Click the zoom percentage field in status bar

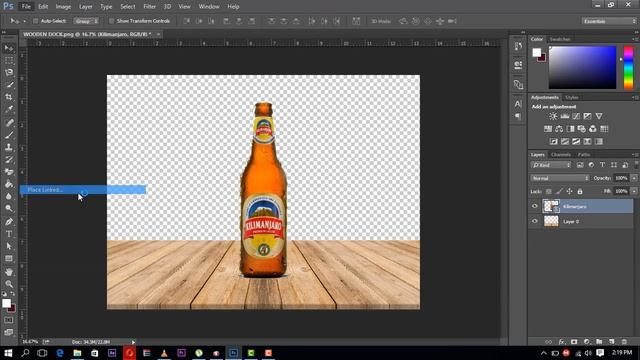tap(31, 342)
